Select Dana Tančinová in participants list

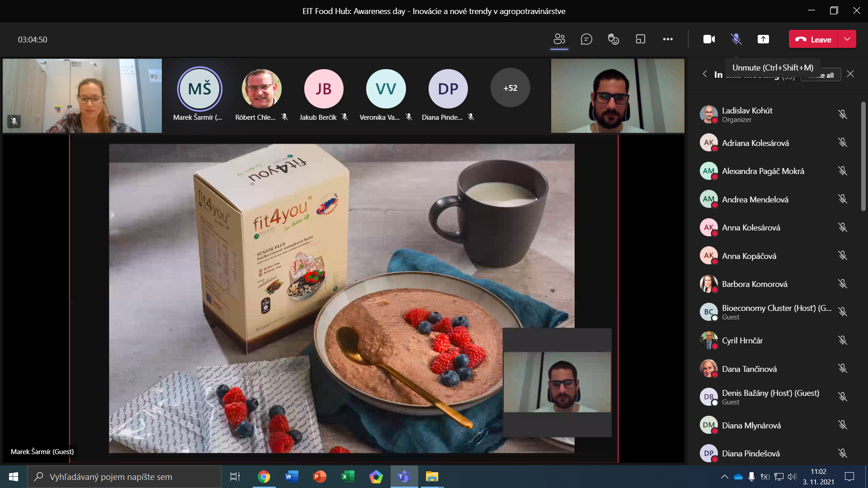(774, 369)
